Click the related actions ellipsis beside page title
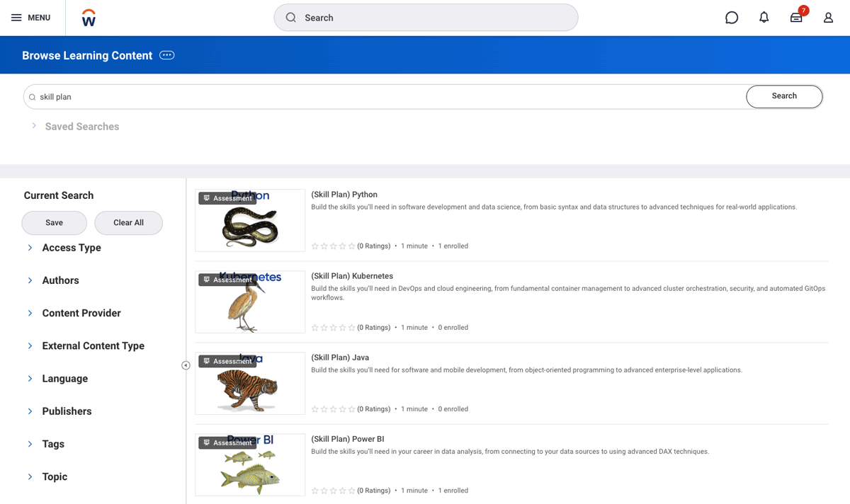The height and width of the screenshot is (504, 850). [x=167, y=55]
